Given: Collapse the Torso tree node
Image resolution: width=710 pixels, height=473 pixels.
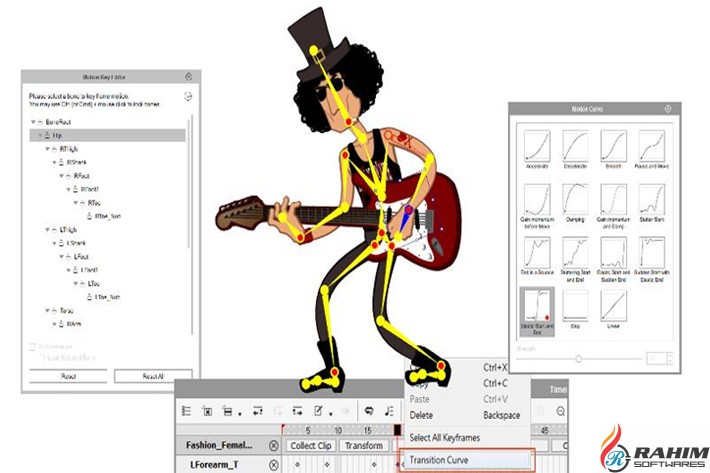Looking at the screenshot, I should coord(47,311).
